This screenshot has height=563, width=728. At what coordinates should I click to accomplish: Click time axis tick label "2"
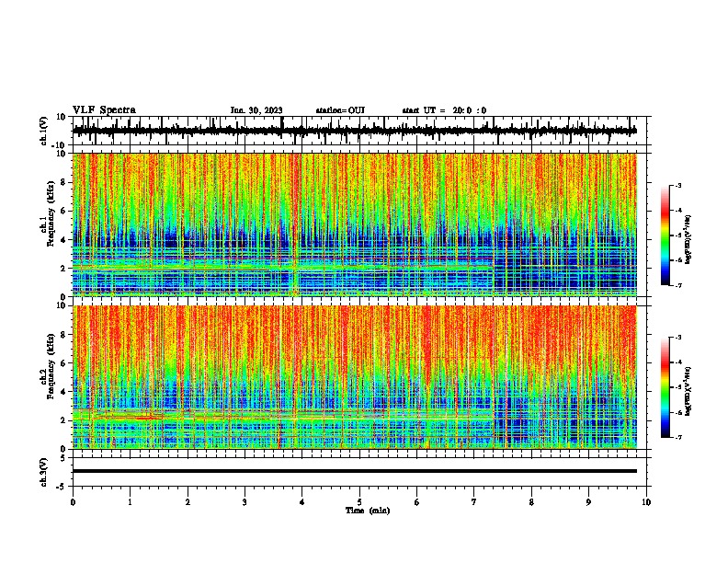point(188,502)
